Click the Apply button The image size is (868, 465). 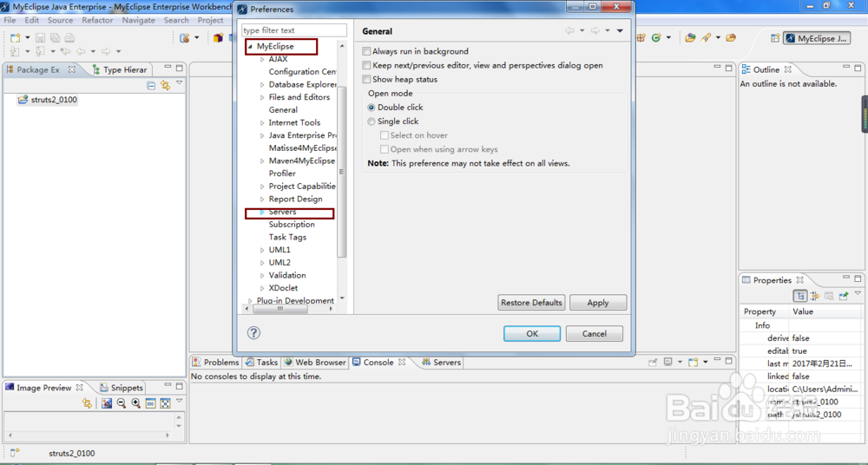tap(598, 302)
